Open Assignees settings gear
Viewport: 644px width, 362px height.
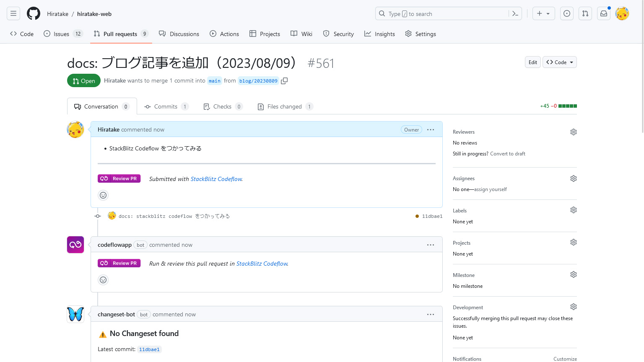click(x=574, y=178)
